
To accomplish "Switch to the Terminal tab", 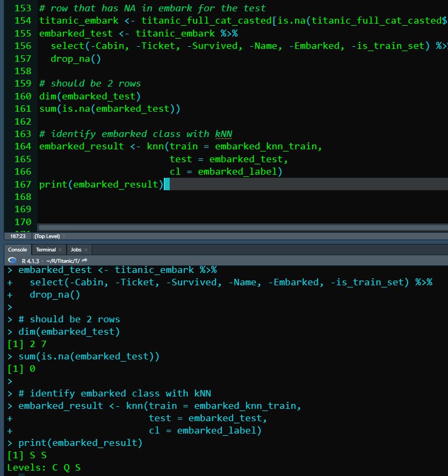I will tap(46, 249).
